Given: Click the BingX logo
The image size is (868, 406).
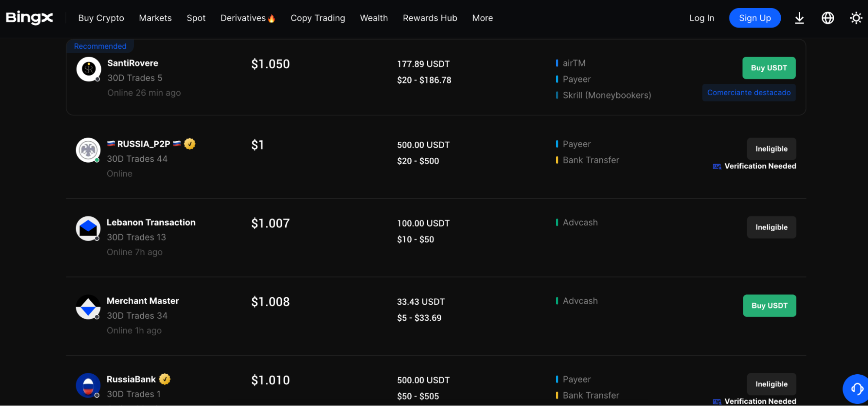Looking at the screenshot, I should [x=30, y=17].
